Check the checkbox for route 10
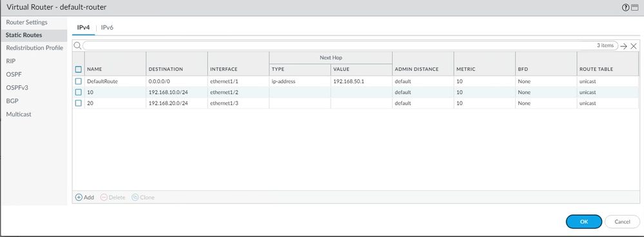 click(x=79, y=92)
